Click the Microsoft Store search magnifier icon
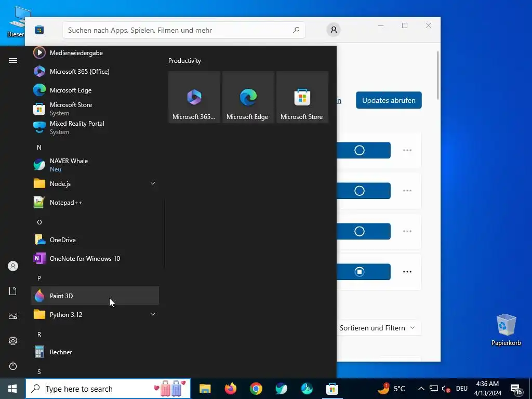Image resolution: width=532 pixels, height=399 pixels. point(296,30)
